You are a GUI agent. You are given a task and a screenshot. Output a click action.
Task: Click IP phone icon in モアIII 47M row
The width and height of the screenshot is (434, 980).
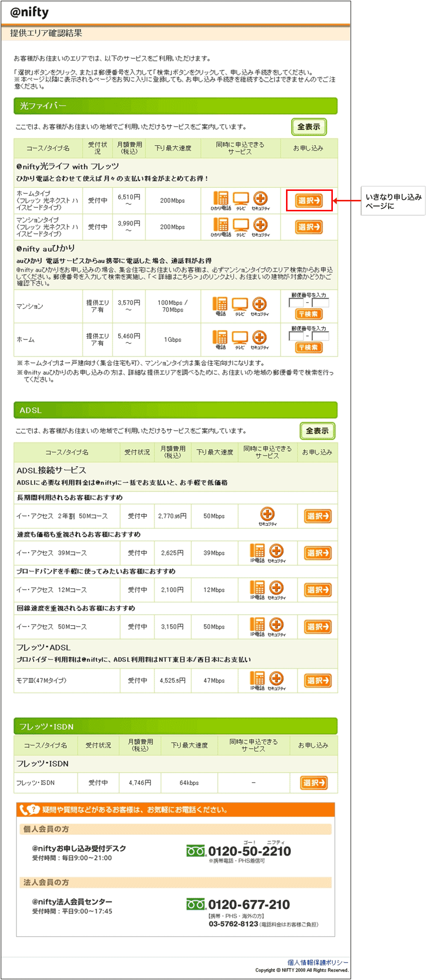click(258, 680)
